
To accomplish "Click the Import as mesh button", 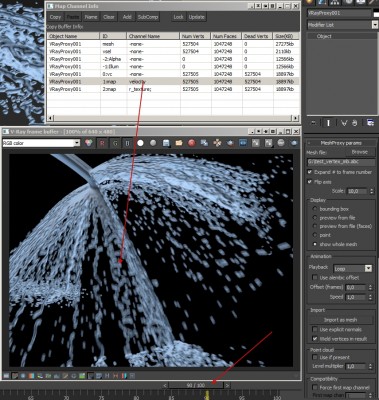I will coord(340,320).
